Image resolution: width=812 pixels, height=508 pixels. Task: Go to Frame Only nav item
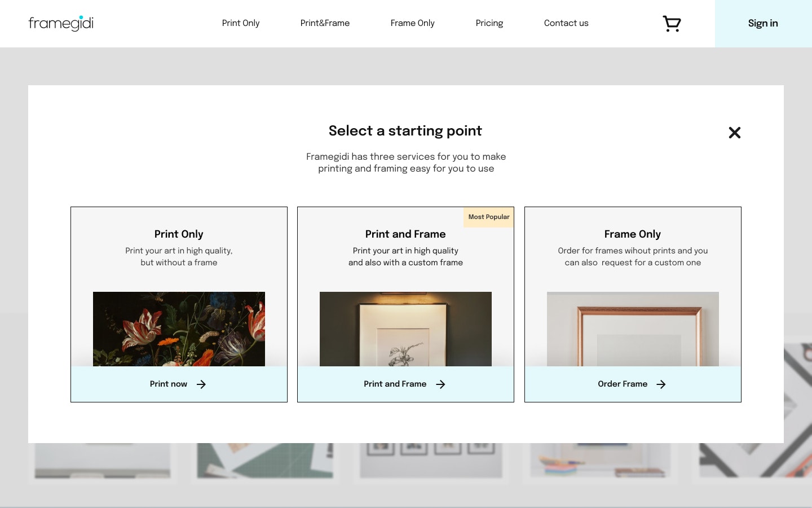click(x=413, y=23)
